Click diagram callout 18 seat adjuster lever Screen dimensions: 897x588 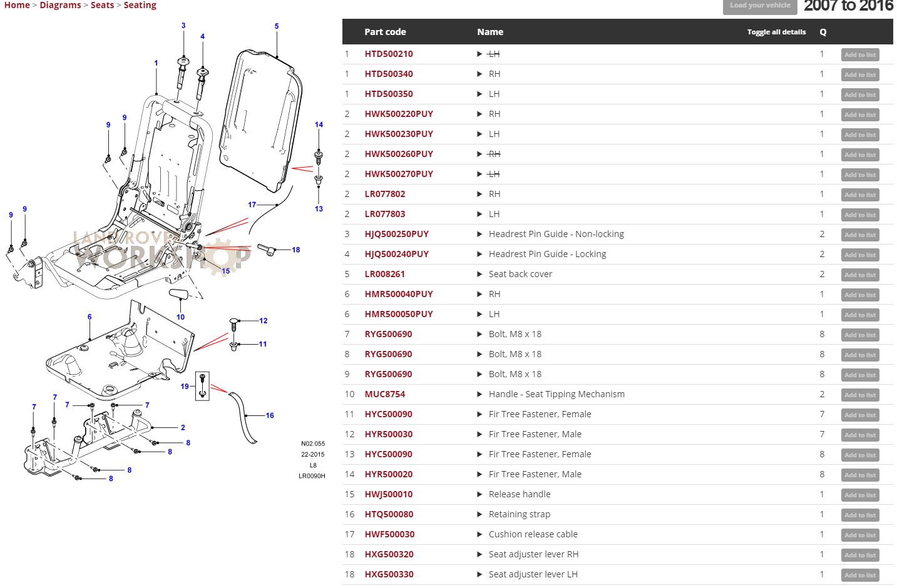coord(296,250)
